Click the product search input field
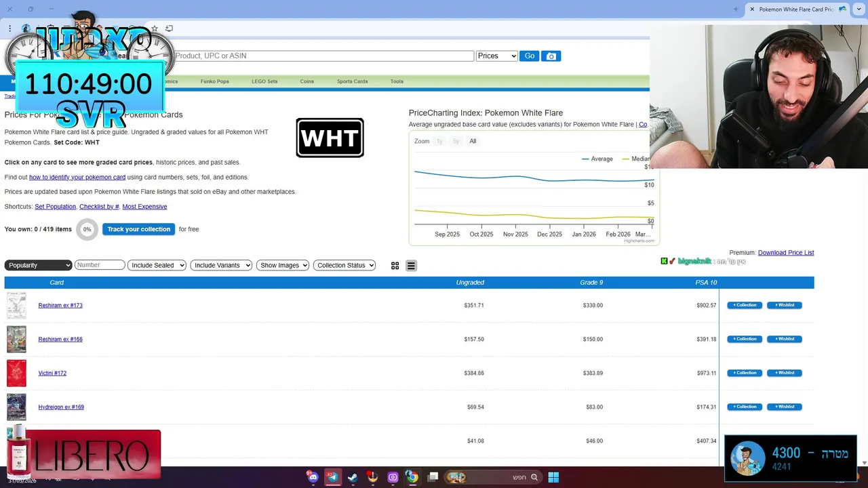 323,56
